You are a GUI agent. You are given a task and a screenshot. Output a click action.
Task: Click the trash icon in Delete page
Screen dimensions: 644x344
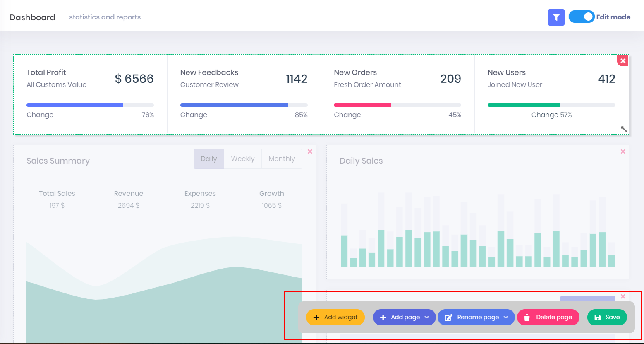tap(527, 318)
